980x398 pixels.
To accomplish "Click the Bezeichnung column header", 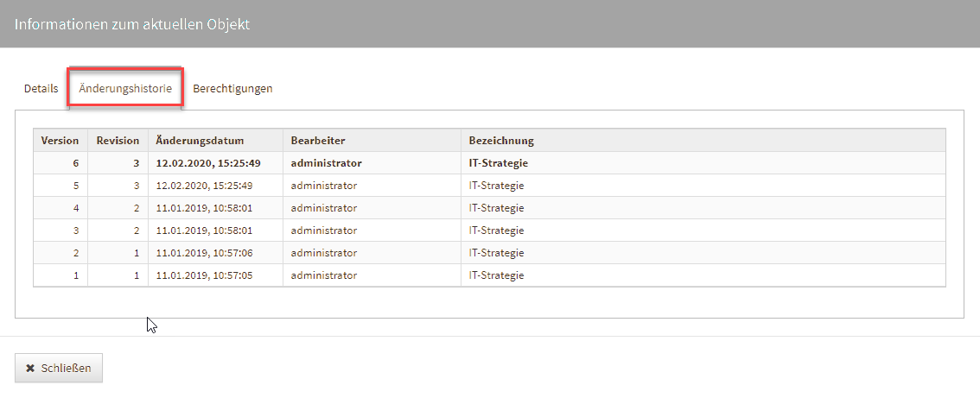I will pos(501,140).
